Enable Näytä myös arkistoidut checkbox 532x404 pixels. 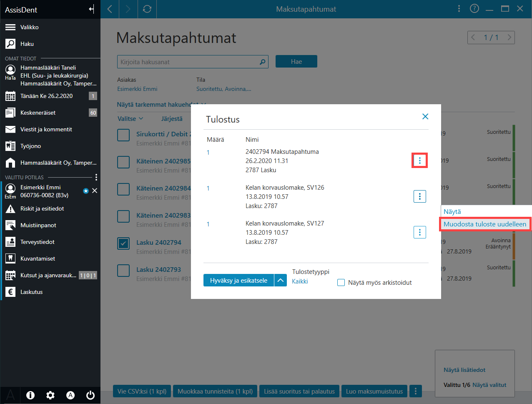pos(341,283)
